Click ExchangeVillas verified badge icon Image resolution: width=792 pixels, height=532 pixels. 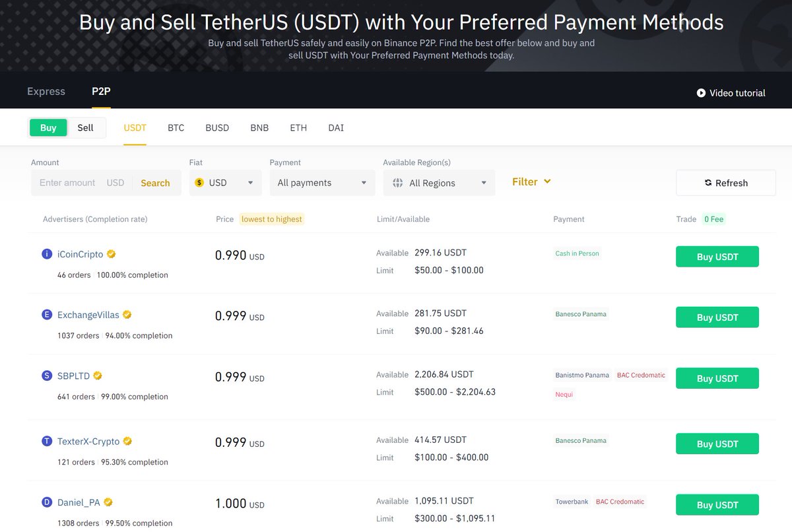coord(127,315)
